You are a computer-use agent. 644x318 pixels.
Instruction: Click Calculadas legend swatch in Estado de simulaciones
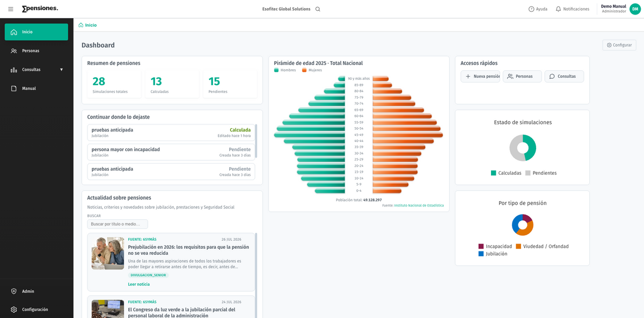click(493, 173)
